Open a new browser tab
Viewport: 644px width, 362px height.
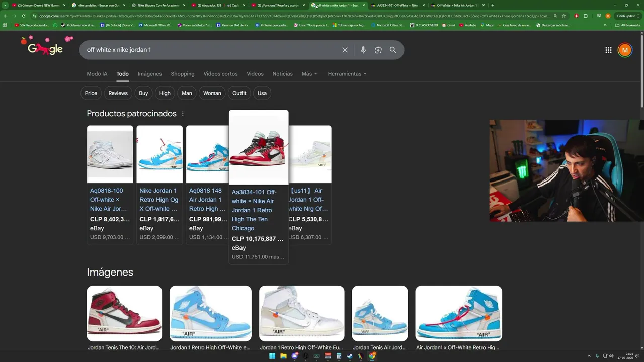pos(492,5)
